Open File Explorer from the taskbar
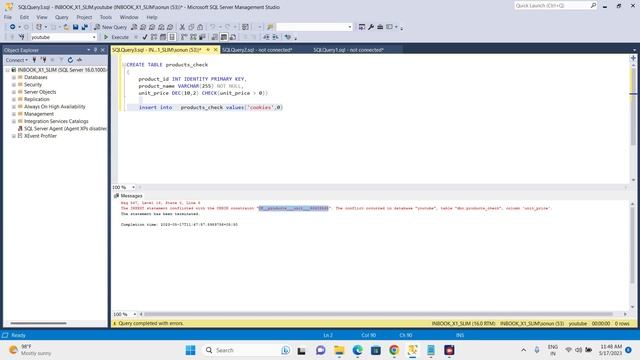 pos(339,350)
